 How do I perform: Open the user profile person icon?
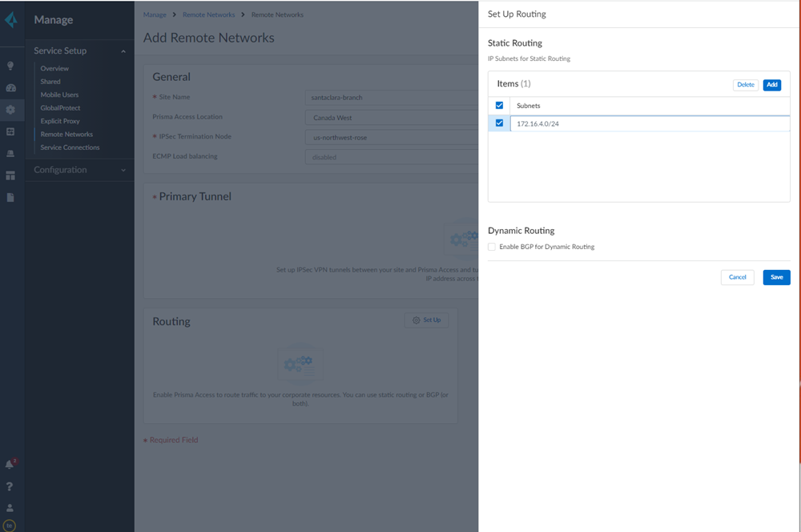click(x=10, y=508)
